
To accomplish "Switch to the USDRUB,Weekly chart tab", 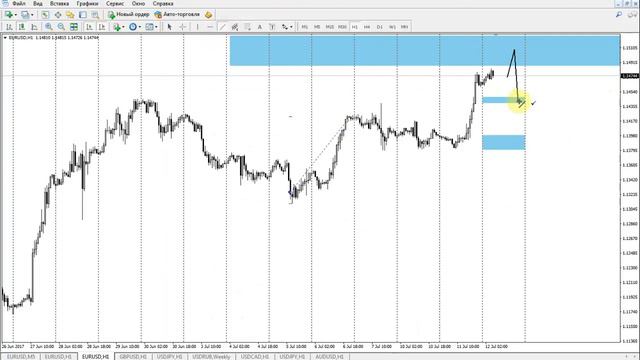I will pos(211,357).
